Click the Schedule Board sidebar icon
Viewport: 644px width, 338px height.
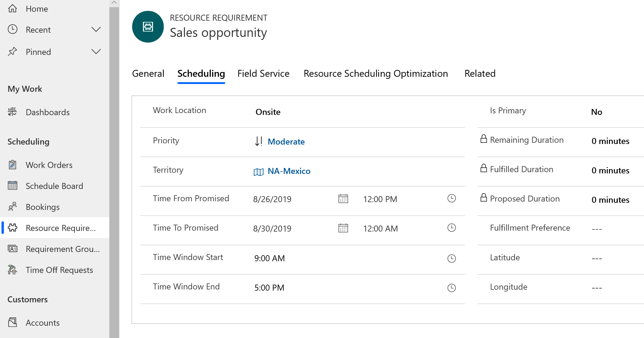click(12, 186)
